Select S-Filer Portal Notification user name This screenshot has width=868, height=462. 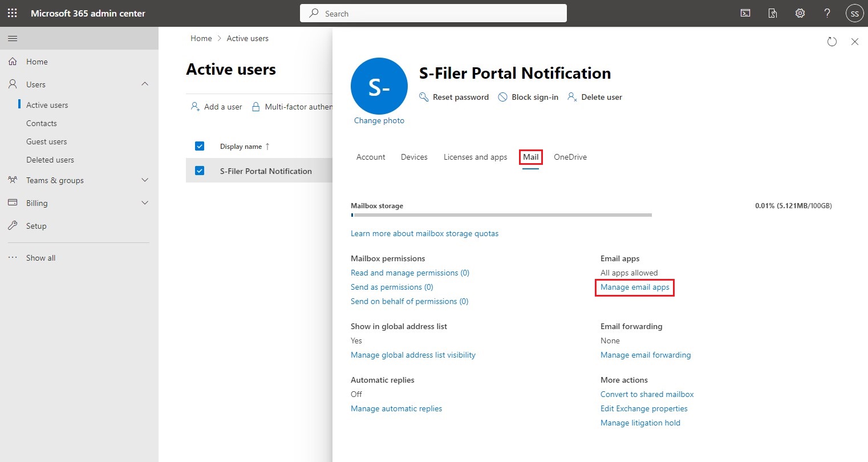[x=266, y=171]
